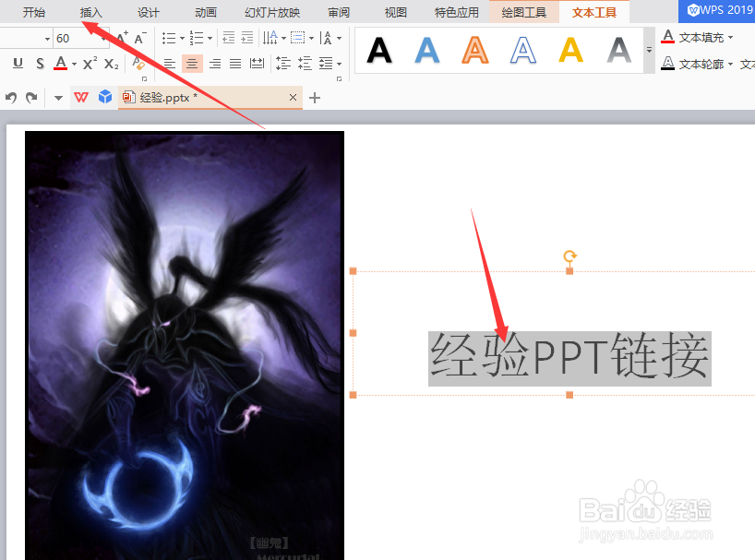The image size is (755, 560).
Task: Toggle center text alignment
Action: tap(192, 64)
